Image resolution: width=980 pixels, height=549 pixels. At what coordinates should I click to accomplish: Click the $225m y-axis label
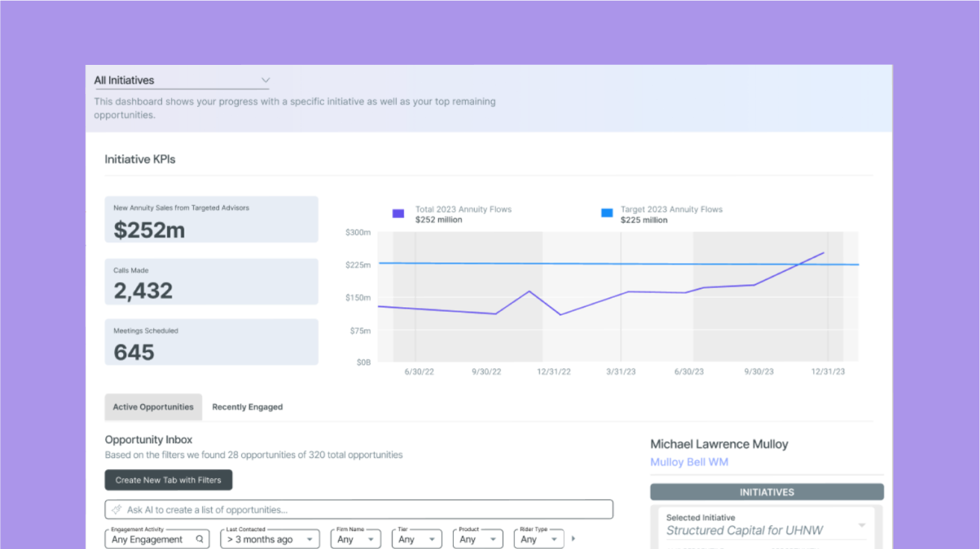358,265
